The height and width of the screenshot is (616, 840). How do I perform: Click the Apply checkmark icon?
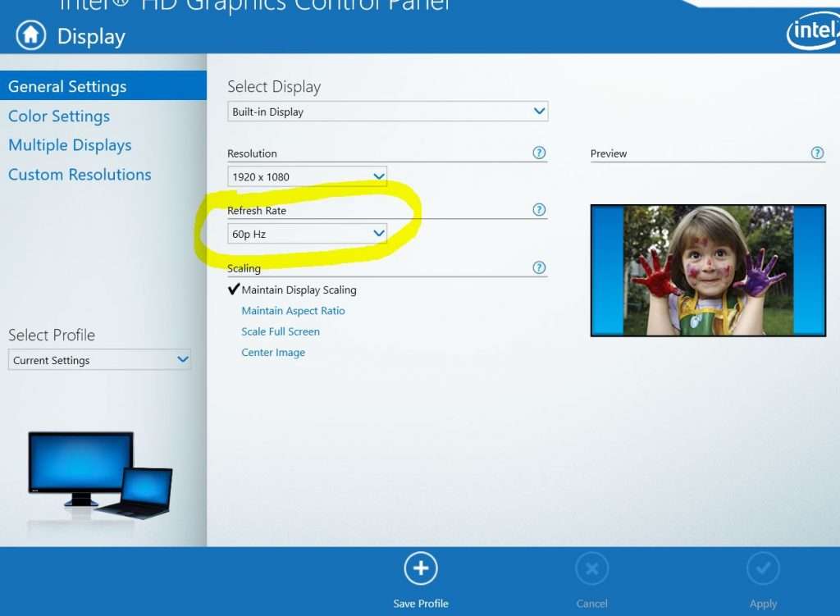(x=764, y=568)
